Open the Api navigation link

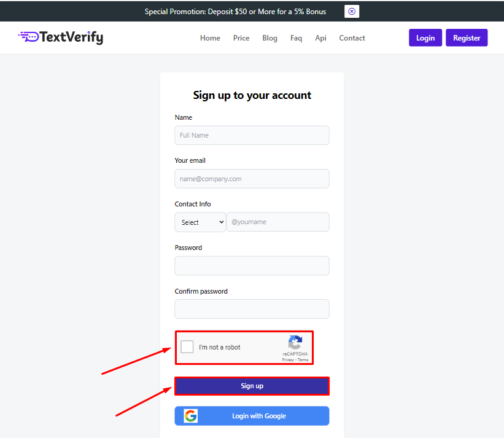pyautogui.click(x=320, y=38)
